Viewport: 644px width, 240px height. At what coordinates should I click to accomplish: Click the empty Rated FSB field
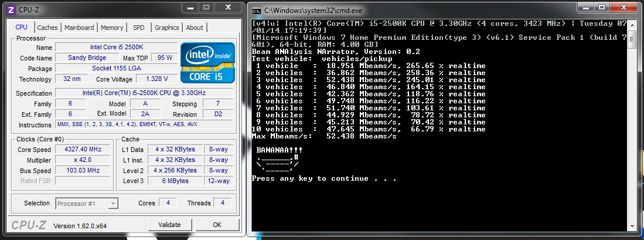[83, 180]
